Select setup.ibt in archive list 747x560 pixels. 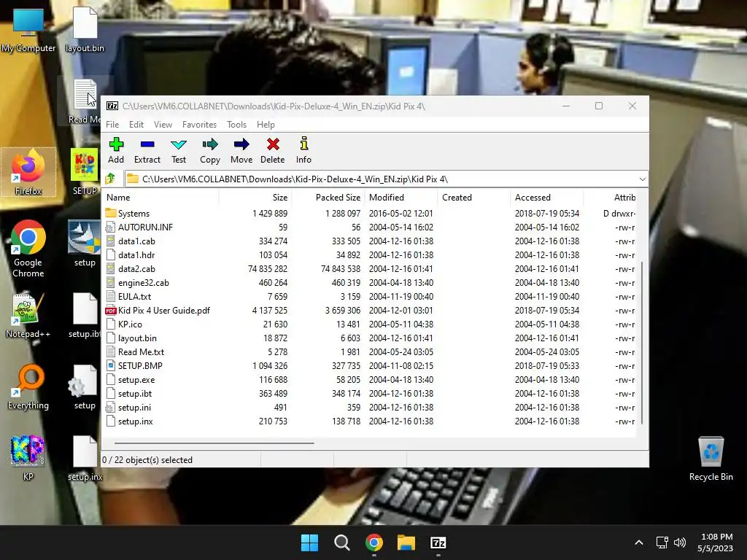pyautogui.click(x=370, y=393)
